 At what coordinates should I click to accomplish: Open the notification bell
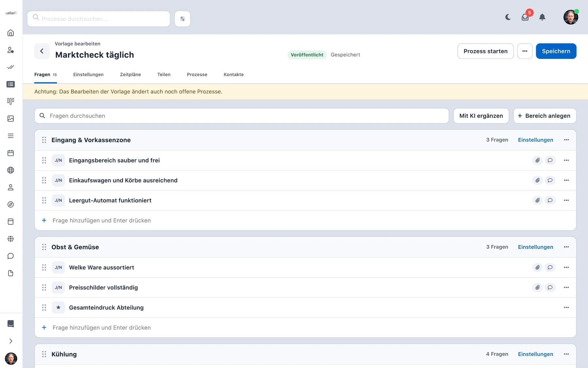pyautogui.click(x=542, y=17)
